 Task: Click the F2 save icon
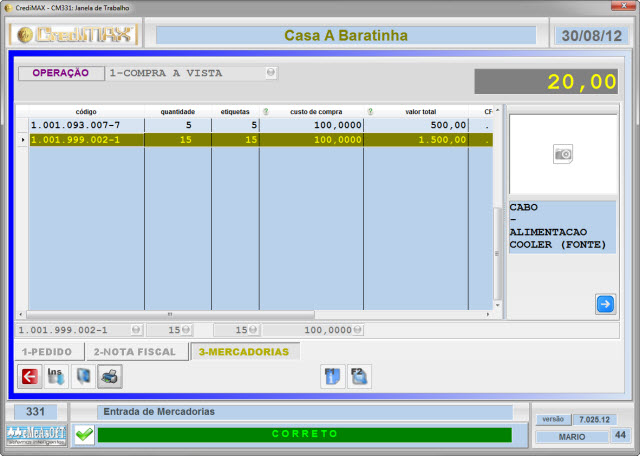(x=359, y=377)
